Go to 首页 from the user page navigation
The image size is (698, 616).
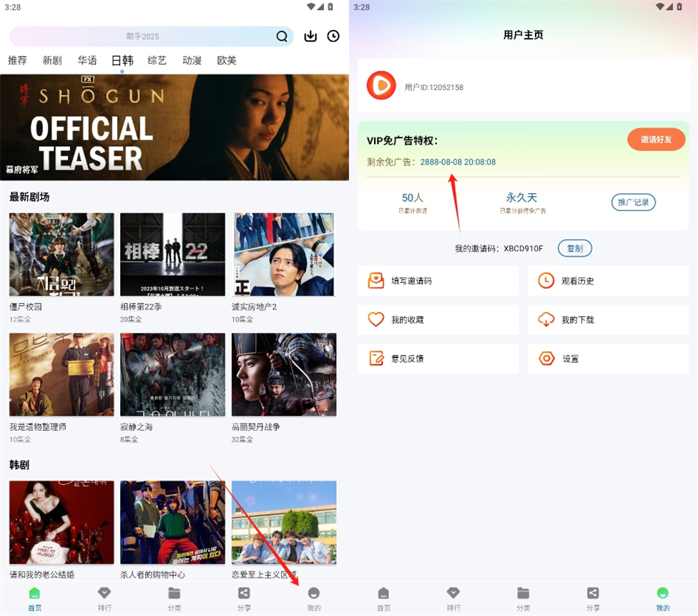[383, 598]
